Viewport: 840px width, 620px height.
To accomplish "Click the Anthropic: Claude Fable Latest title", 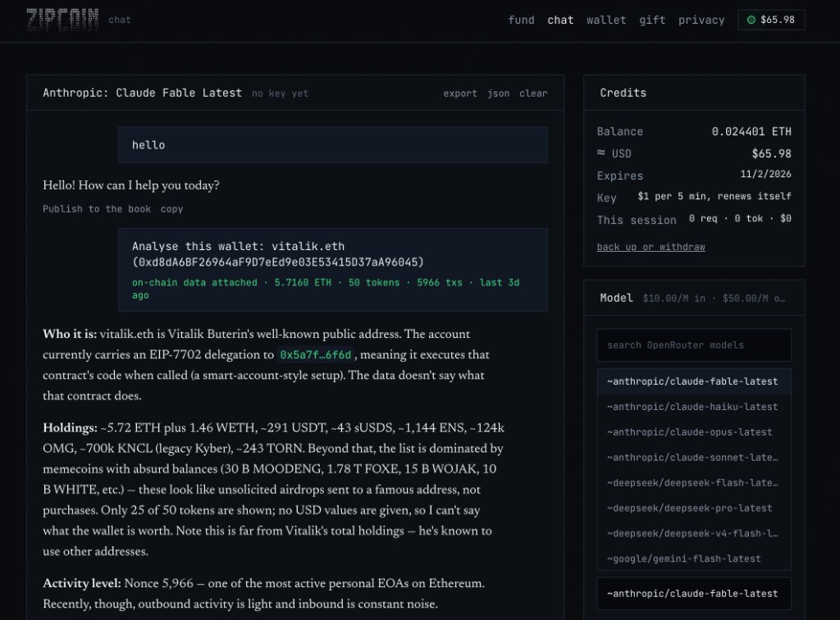I will point(142,93).
